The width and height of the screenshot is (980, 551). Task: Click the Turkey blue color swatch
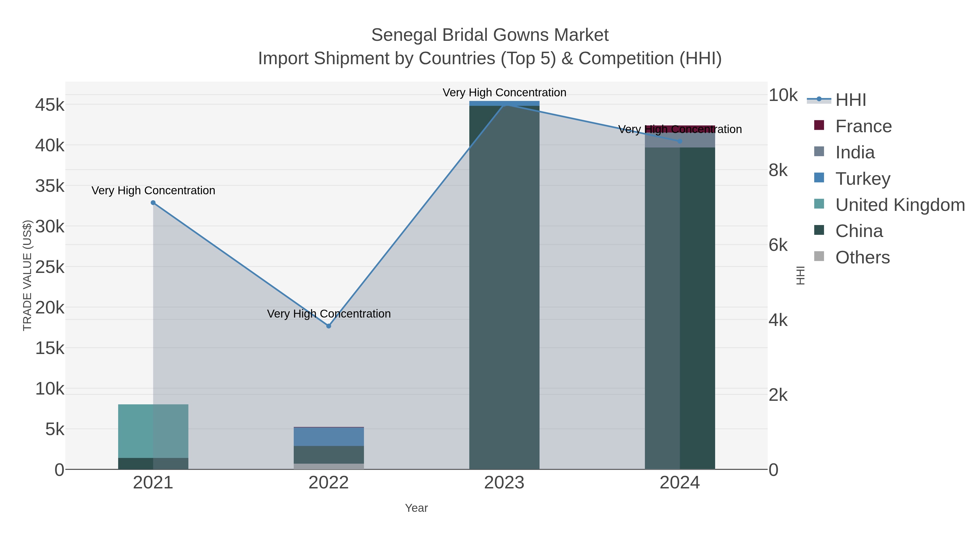[819, 178]
